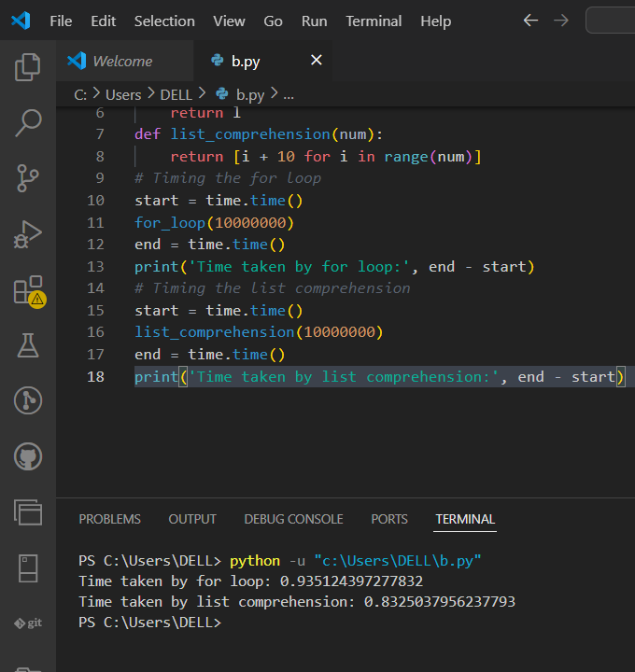Screen dimensions: 635x672
Task: Open the Extensions view with warning badge
Action: 29,291
